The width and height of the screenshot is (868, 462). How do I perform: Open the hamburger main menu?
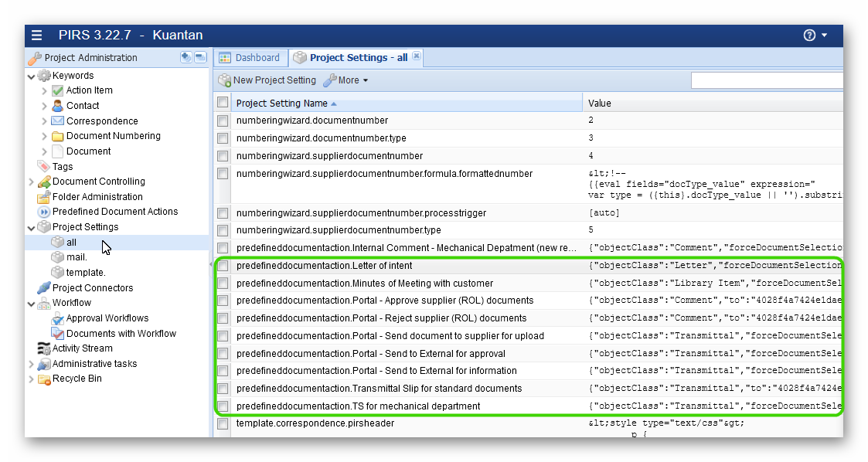coord(37,36)
